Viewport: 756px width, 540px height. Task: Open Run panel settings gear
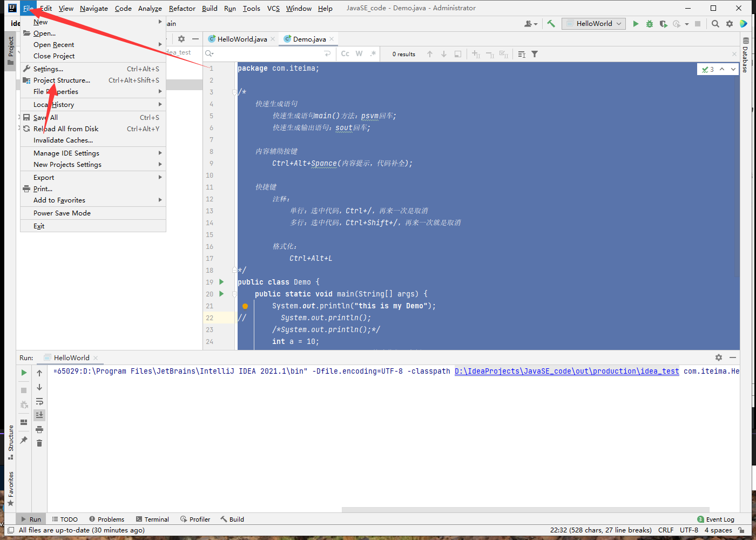coord(719,357)
